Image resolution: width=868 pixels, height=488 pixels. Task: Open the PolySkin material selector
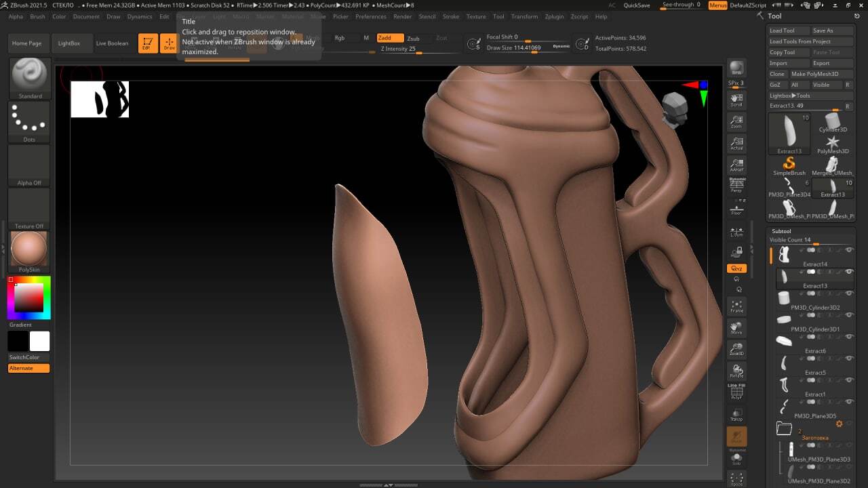coord(29,252)
